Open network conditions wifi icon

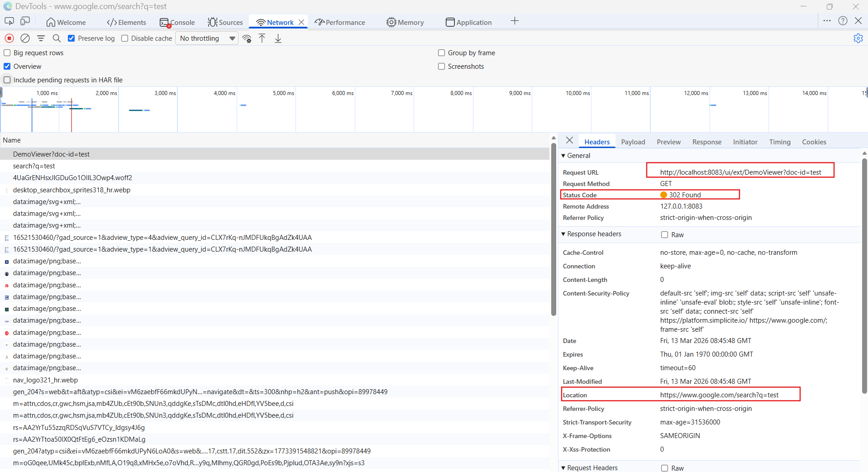click(247, 38)
